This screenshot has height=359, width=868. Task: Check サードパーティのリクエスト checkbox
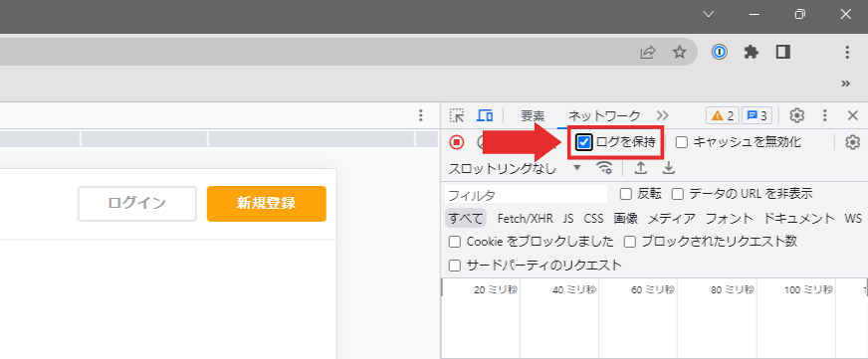455,266
